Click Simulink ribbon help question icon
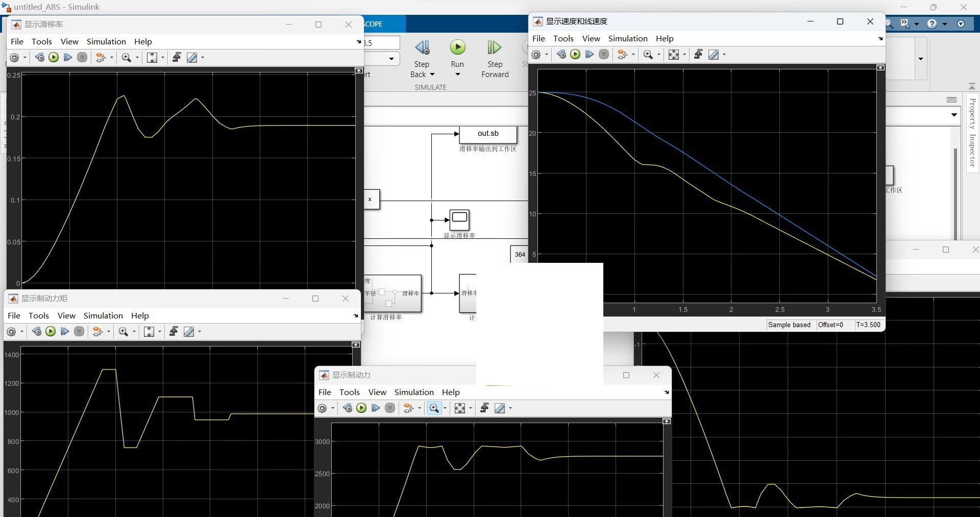This screenshot has width=980, height=517. (x=932, y=24)
